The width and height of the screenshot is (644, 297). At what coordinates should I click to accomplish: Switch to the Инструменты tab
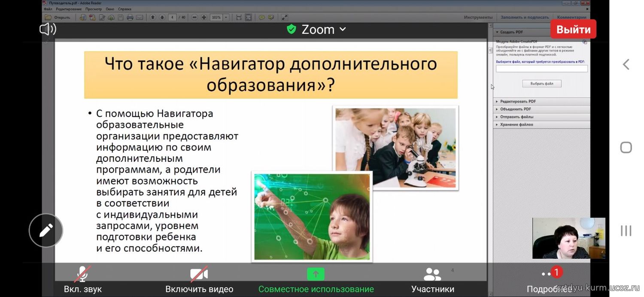pyautogui.click(x=478, y=18)
